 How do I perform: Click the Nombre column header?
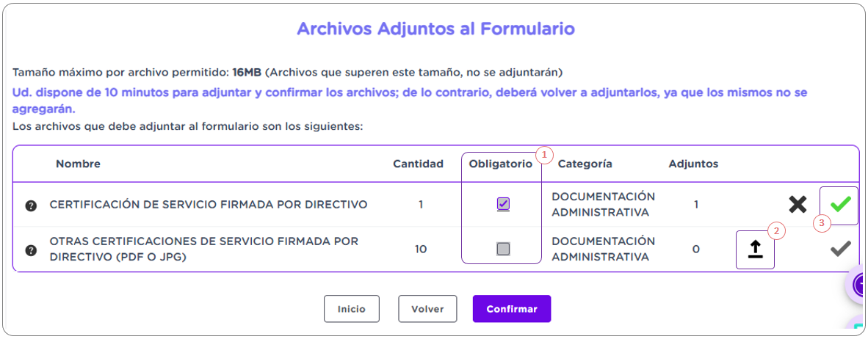point(78,164)
